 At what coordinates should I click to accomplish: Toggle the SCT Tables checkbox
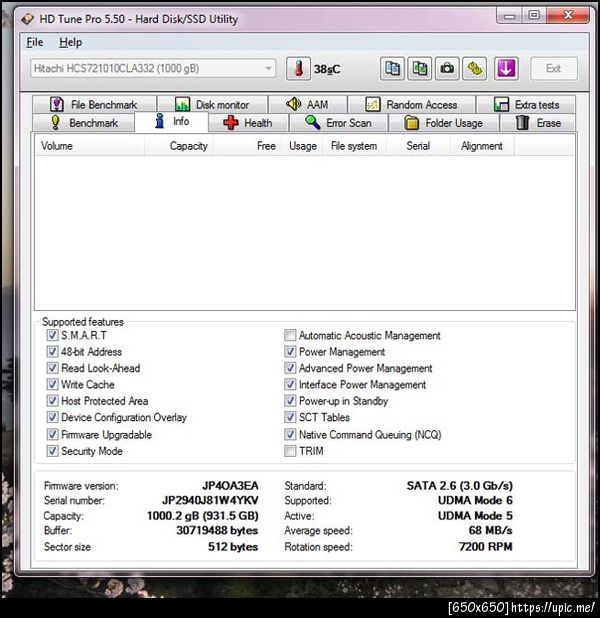point(290,417)
